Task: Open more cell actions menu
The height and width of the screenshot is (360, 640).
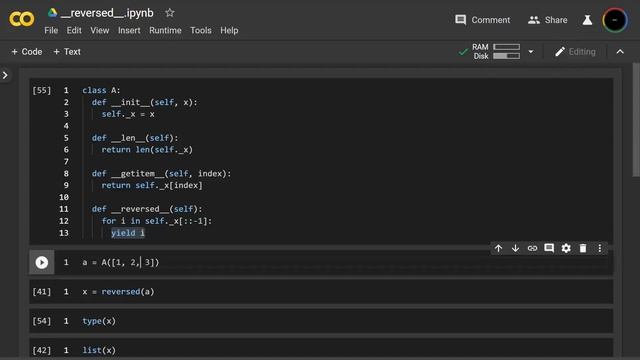Action: tap(600, 248)
